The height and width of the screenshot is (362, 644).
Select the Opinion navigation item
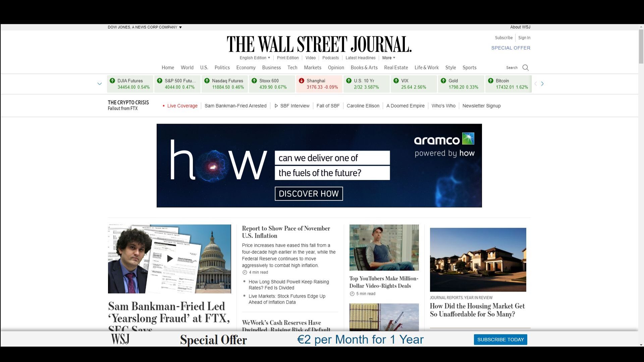336,67
